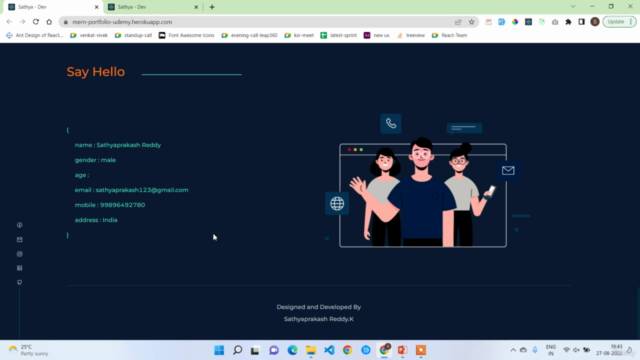Open browser home page

[49, 22]
